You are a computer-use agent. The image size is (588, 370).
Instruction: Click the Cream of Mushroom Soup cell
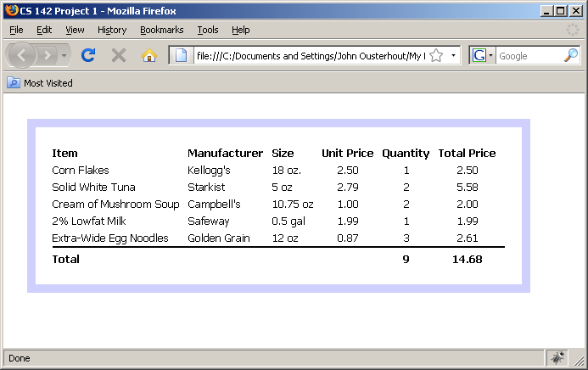(115, 205)
